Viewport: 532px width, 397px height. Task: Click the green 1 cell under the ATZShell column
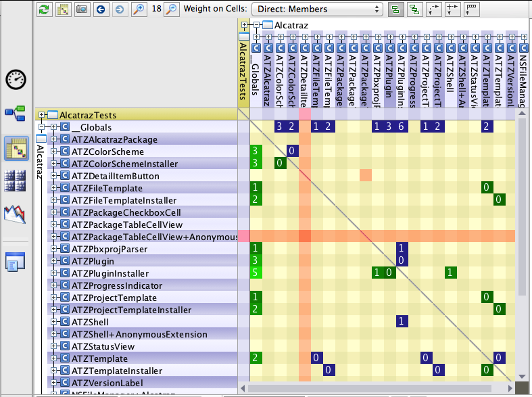(x=451, y=273)
